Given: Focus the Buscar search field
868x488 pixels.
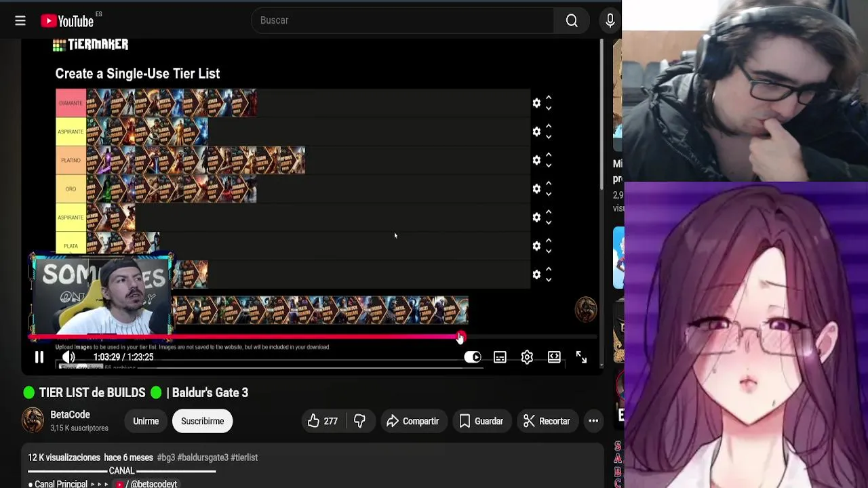Looking at the screenshot, I should (403, 20).
